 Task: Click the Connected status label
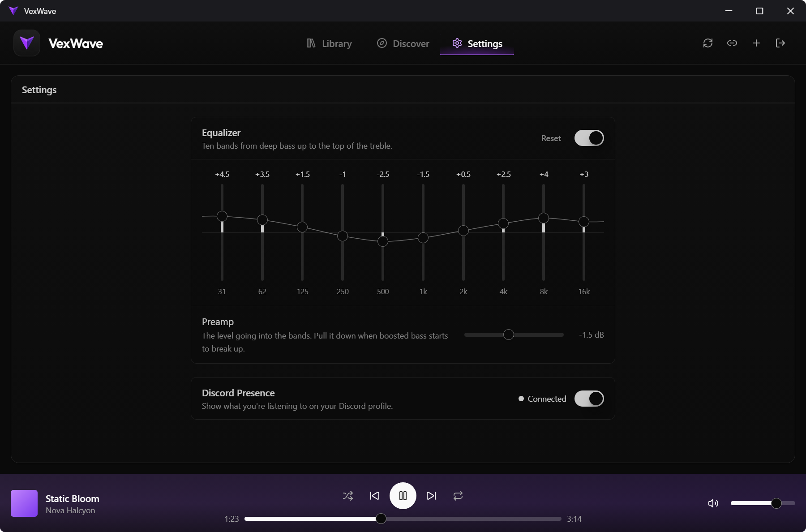(x=547, y=399)
